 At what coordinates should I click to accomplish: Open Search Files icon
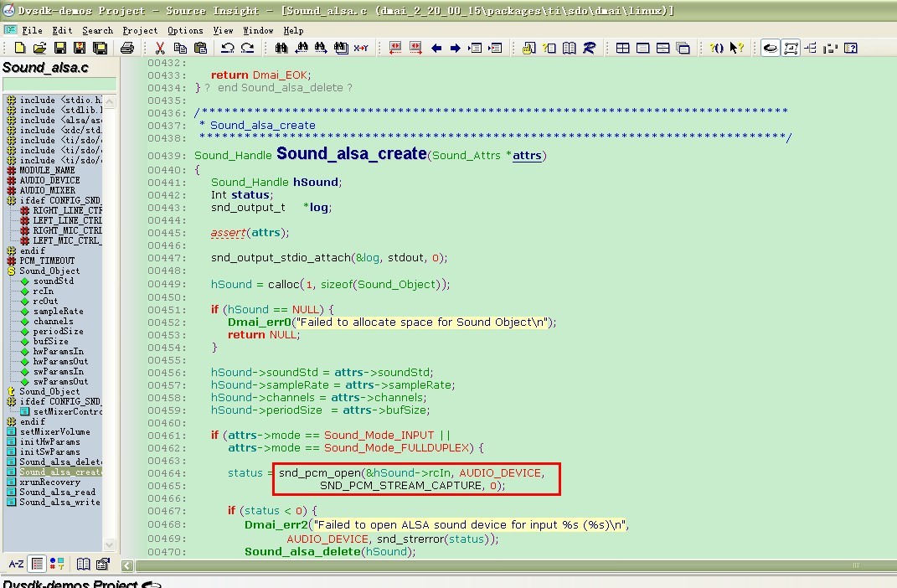341,48
